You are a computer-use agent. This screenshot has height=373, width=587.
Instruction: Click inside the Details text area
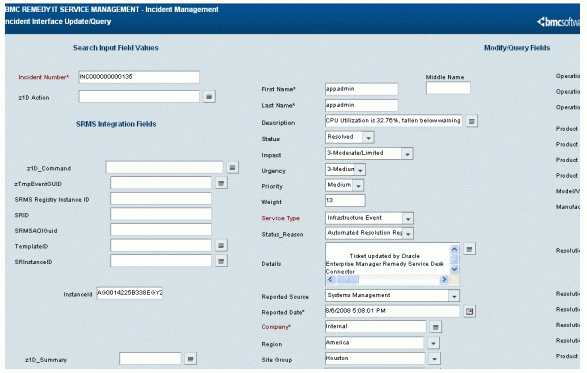coord(387,260)
